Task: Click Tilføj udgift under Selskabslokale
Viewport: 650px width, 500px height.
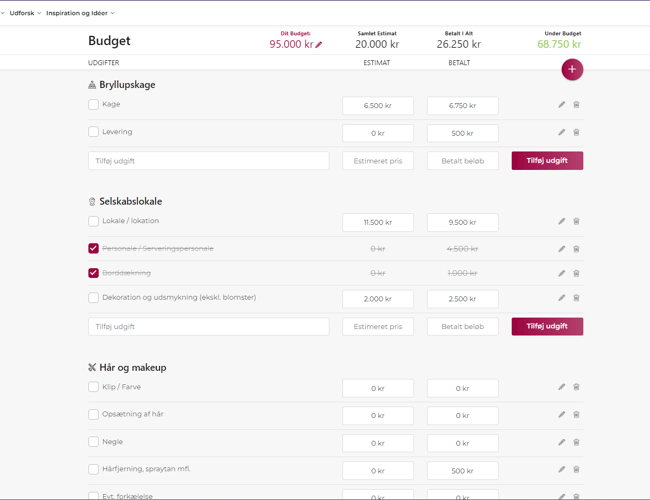Action: pos(547,326)
